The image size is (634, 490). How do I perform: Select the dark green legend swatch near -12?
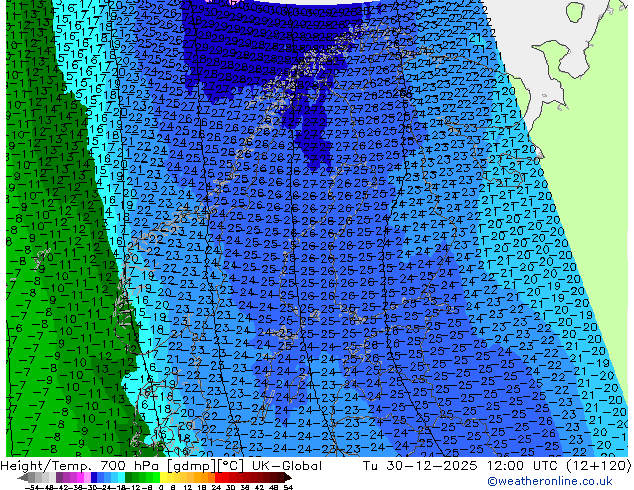(129, 477)
